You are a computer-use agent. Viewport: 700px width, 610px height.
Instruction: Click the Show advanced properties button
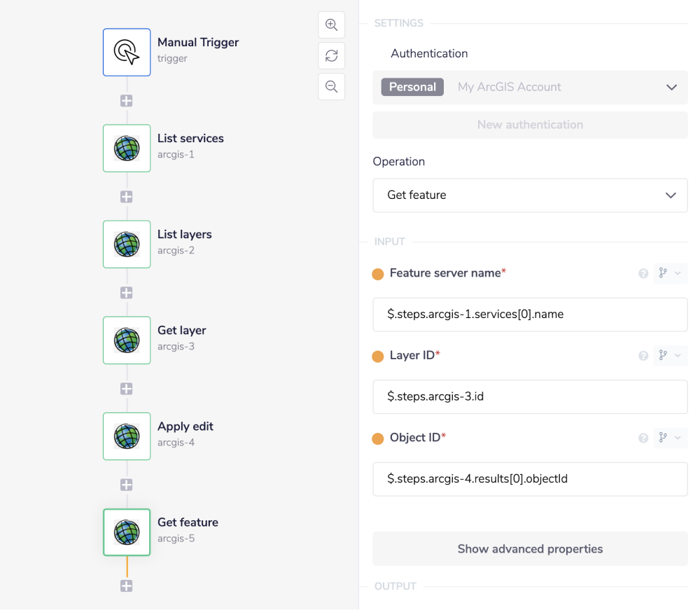(530, 549)
